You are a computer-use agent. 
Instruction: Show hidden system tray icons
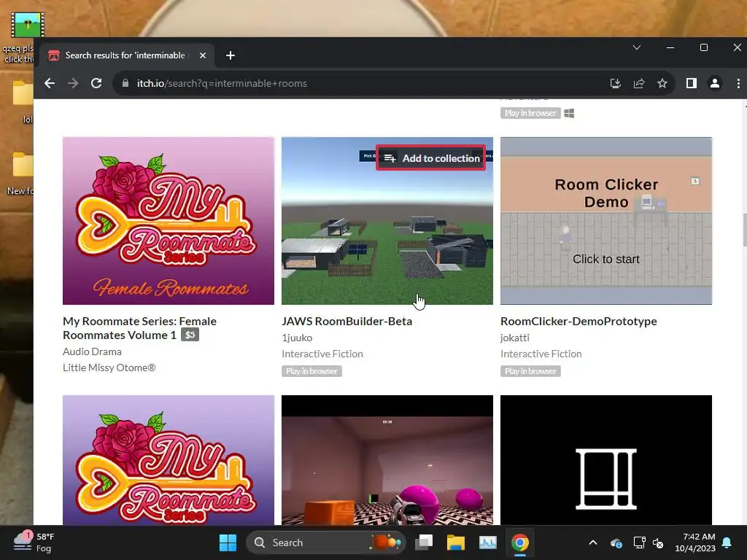click(x=593, y=542)
